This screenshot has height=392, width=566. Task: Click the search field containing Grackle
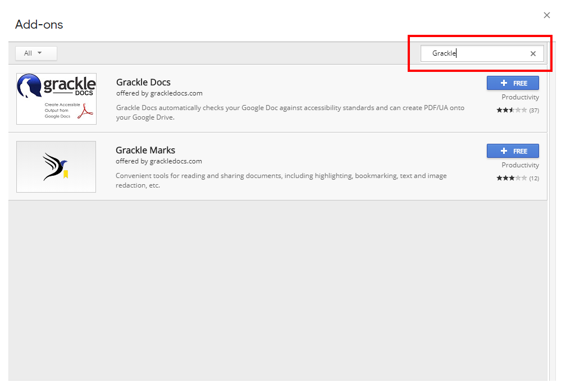tap(482, 53)
